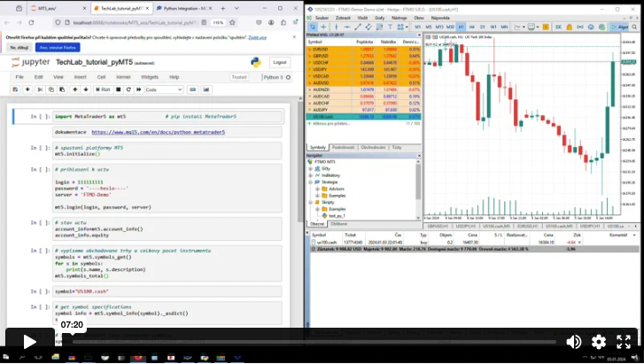Open the mql5 documentation link

pyautogui.click(x=159, y=132)
